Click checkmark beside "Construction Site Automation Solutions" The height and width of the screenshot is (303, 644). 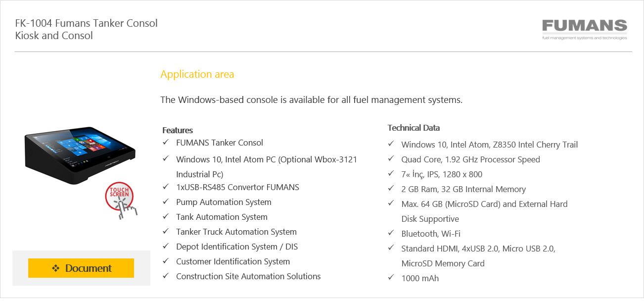[166, 276]
